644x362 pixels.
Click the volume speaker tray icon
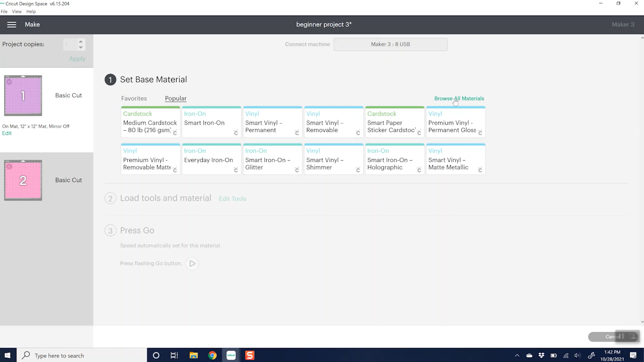click(578, 355)
